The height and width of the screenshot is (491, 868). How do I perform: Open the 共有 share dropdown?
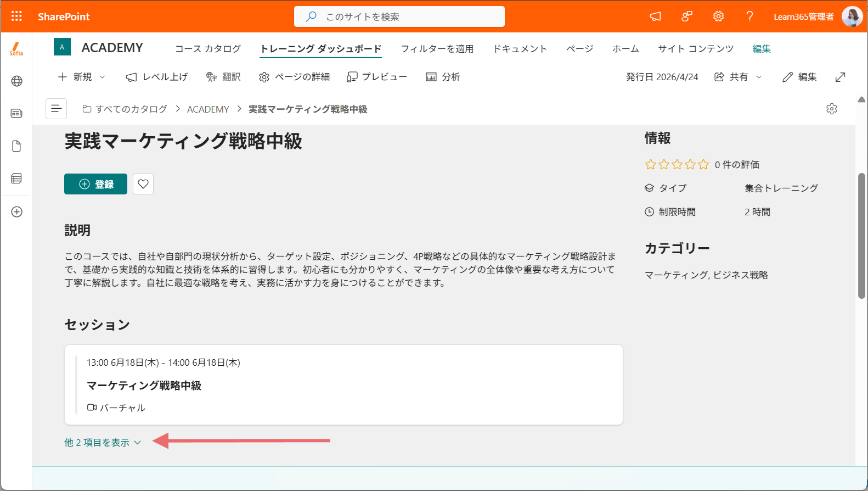point(738,77)
